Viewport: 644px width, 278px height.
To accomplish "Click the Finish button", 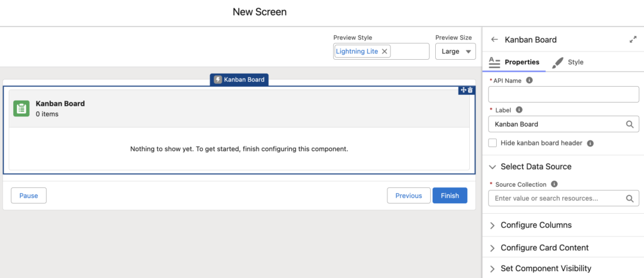I will coord(450,196).
